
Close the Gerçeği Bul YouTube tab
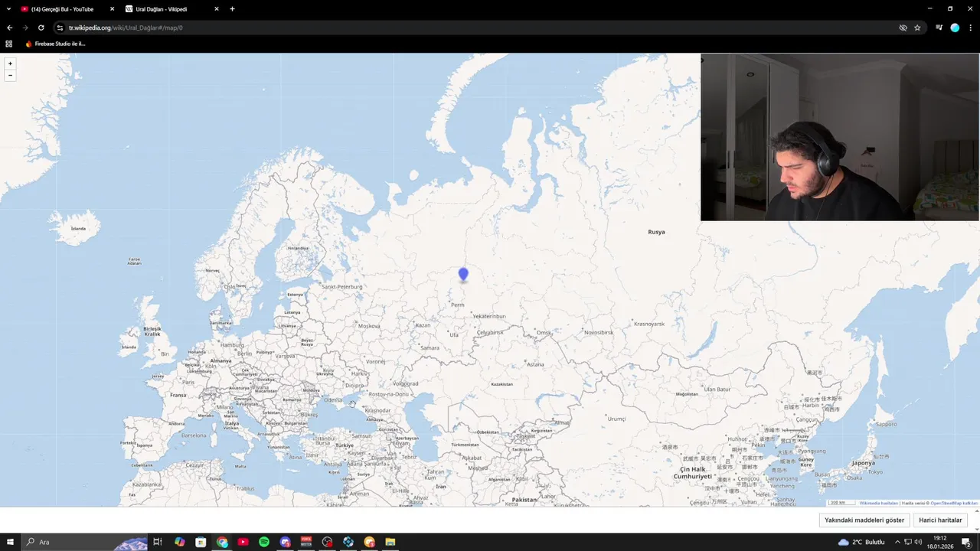[112, 9]
